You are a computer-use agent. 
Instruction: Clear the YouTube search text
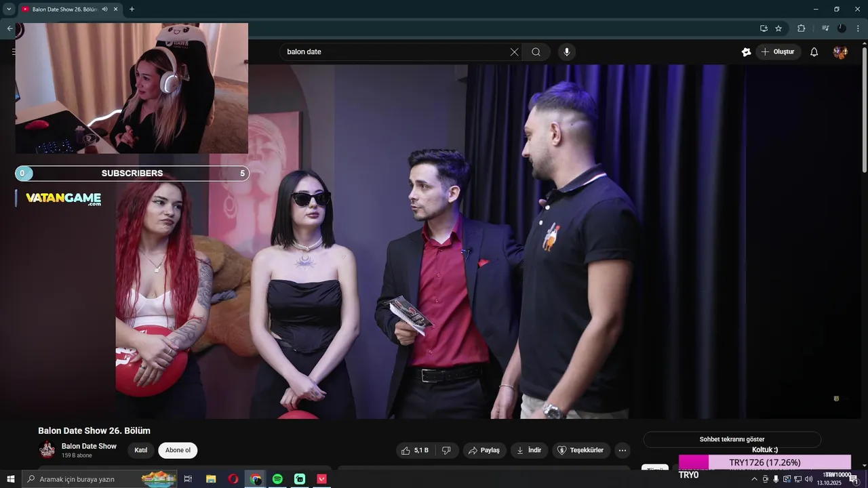click(514, 52)
